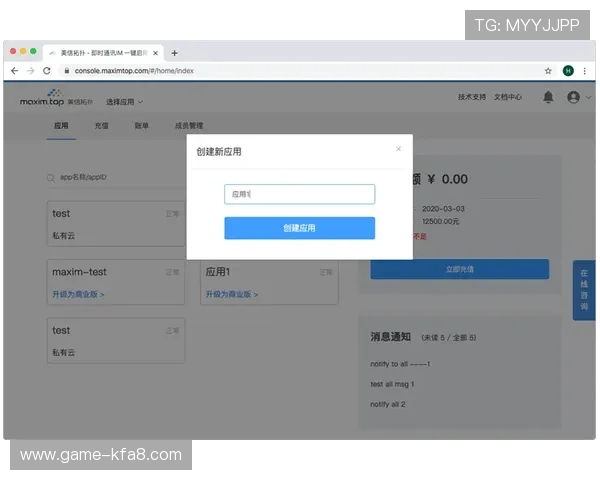Reload the page with the refresh icon
The image size is (600, 480).
47,71
